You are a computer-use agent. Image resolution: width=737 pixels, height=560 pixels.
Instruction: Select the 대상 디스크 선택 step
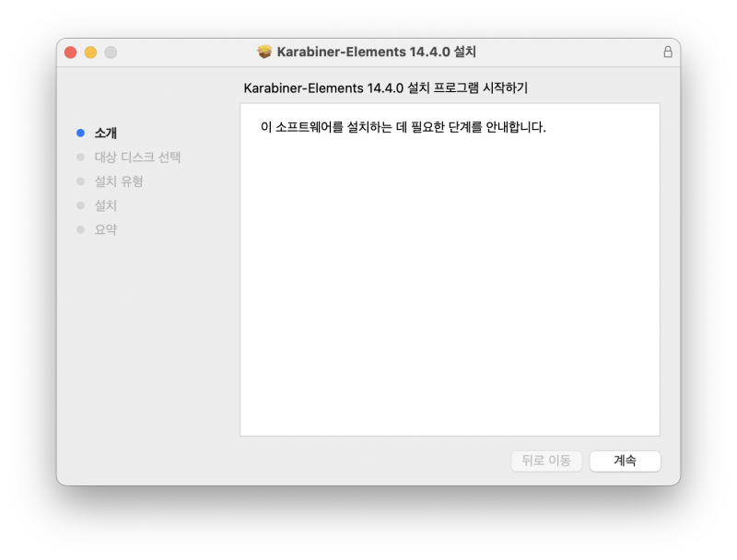click(137, 157)
